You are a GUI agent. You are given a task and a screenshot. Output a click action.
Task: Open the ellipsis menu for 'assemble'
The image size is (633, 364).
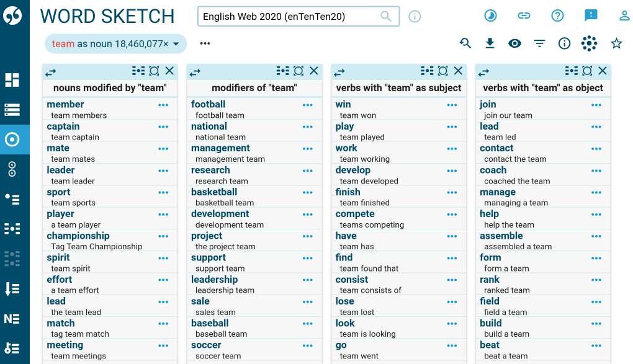[x=596, y=236]
